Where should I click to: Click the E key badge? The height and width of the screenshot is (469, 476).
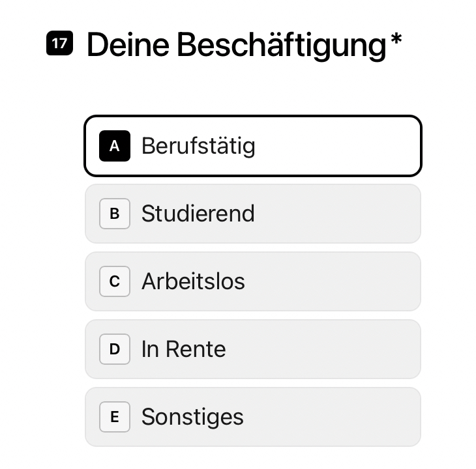coord(115,417)
